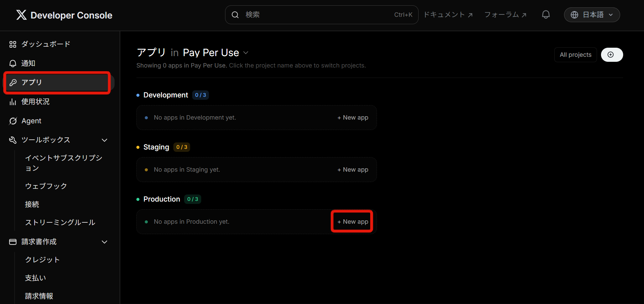Click the All projects button
The height and width of the screenshot is (304, 644).
[575, 55]
